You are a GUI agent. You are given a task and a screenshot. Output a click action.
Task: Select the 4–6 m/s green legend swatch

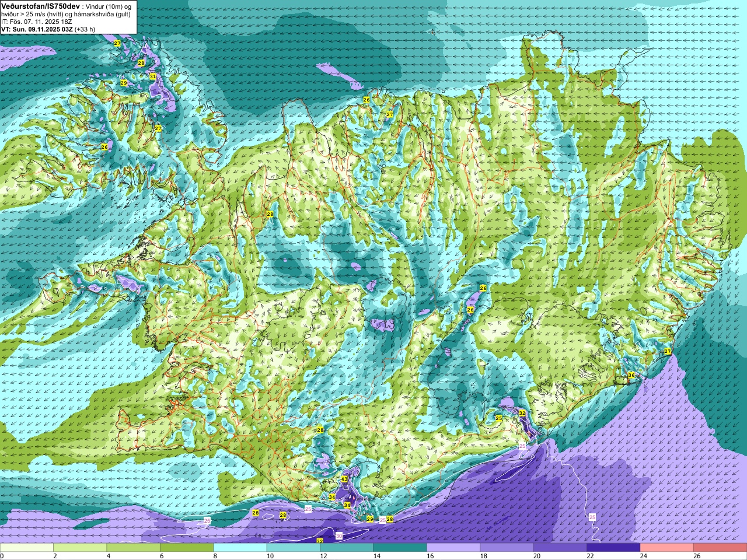[x=134, y=548]
